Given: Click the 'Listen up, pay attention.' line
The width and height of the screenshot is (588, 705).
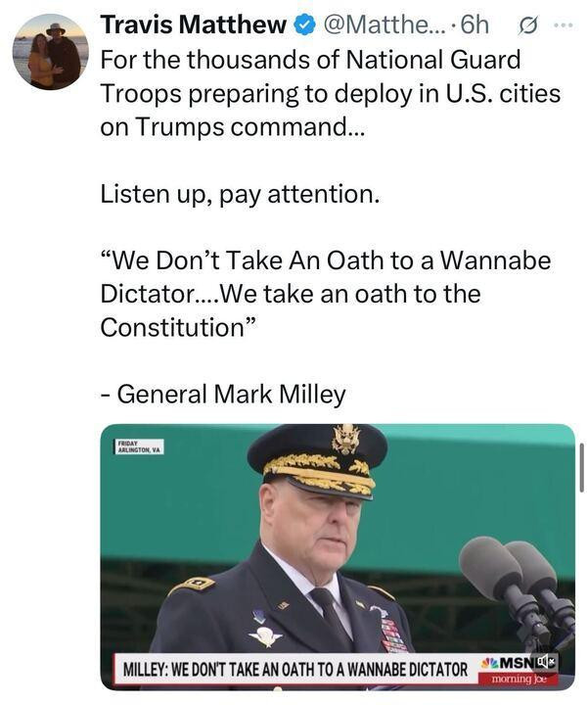Looking at the screenshot, I should point(240,195).
